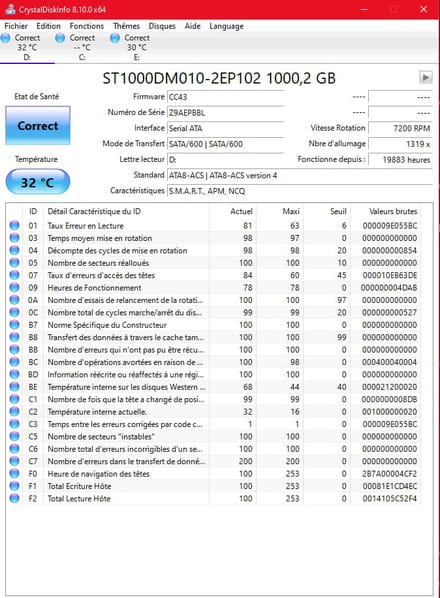
Task: Click the drive letter field D:
Action: coord(226,159)
